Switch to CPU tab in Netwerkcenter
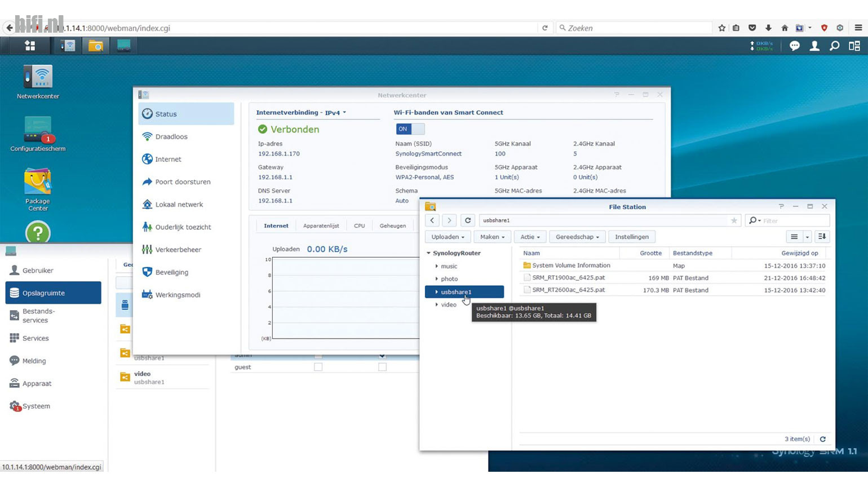Viewport: 868px width, 496px height. tap(359, 225)
